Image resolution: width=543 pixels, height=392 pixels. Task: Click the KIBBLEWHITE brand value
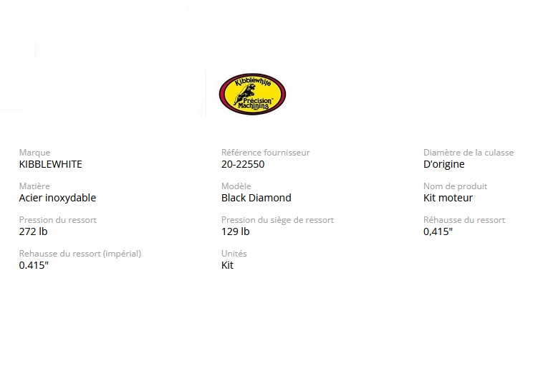point(50,164)
